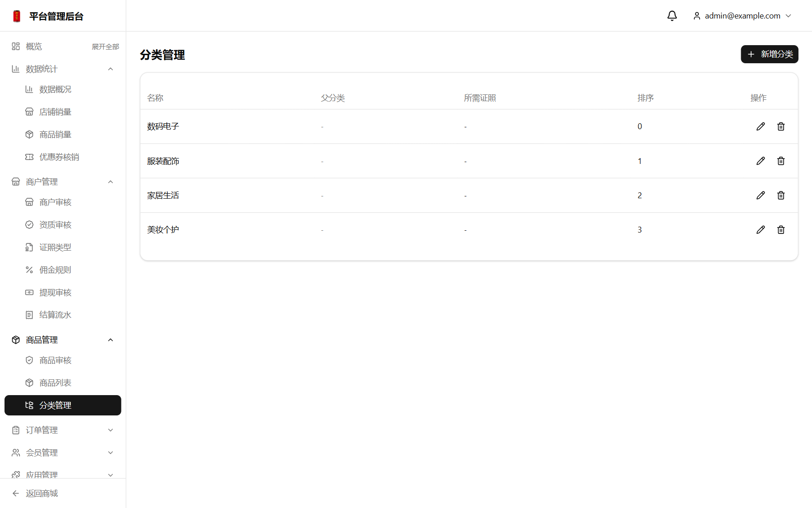
Task: Delete the 服装配饰 category via trash icon
Action: 781,161
